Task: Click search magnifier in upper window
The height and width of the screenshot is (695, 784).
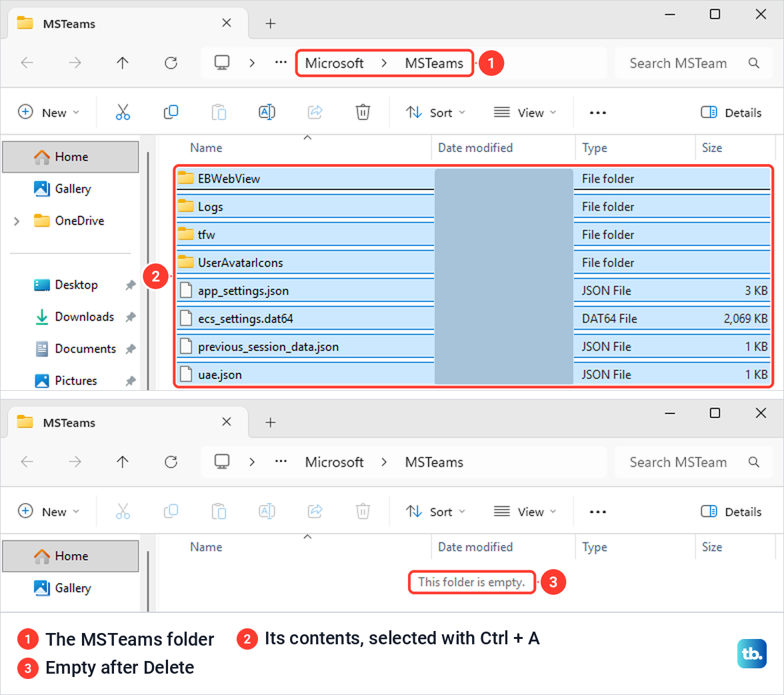Action: (753, 63)
